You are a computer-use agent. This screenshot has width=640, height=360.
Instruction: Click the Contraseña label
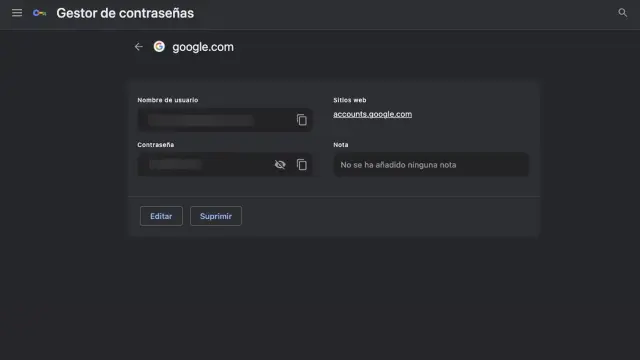click(156, 144)
